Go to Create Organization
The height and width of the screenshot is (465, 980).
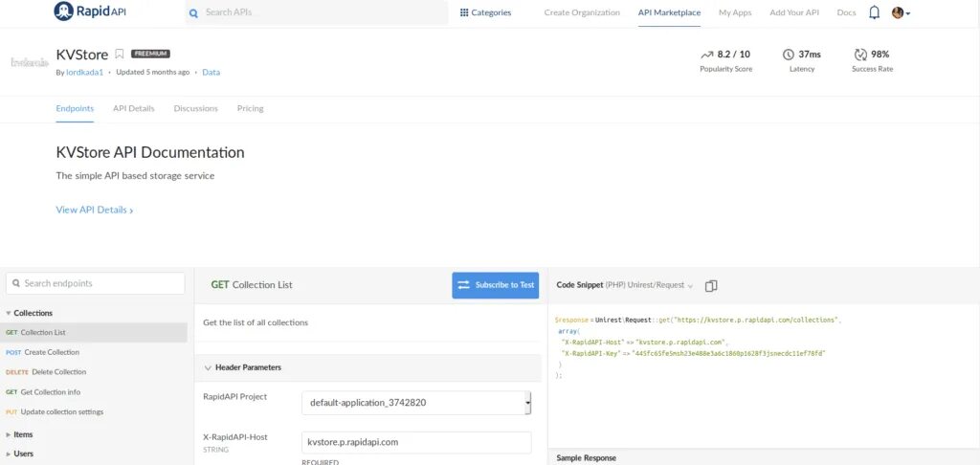(582, 12)
